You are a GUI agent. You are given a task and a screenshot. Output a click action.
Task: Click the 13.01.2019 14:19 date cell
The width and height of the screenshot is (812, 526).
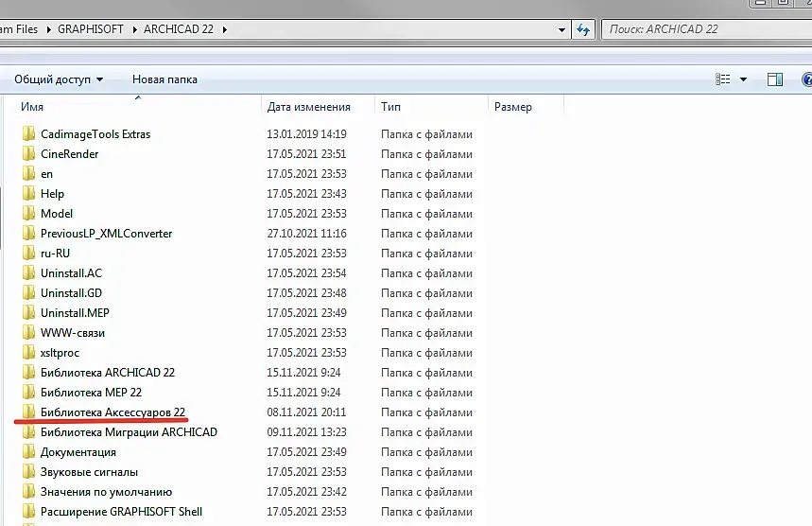click(x=306, y=134)
